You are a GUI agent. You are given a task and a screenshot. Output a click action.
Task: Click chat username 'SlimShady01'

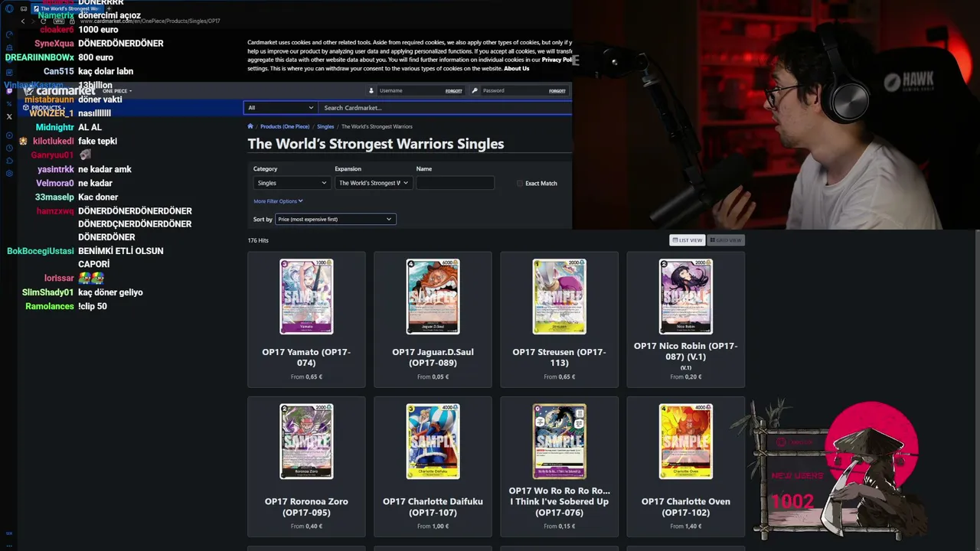point(47,292)
